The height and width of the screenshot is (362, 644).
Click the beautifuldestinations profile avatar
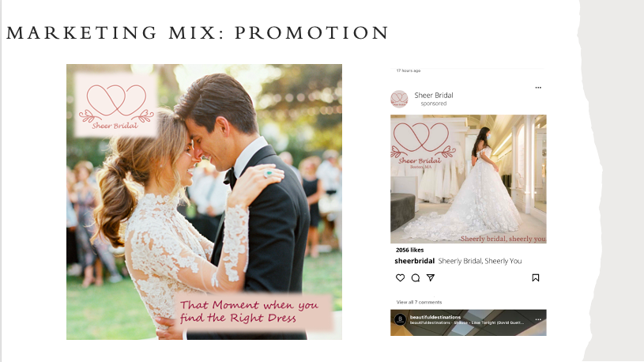pyautogui.click(x=400, y=319)
